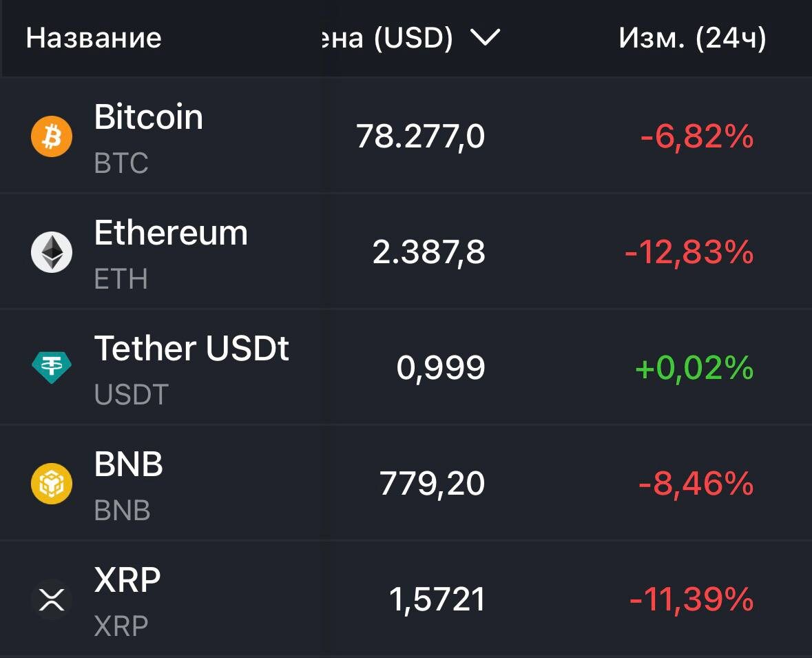Open the Ethereum coin name link
The image size is (812, 658).
[171, 233]
